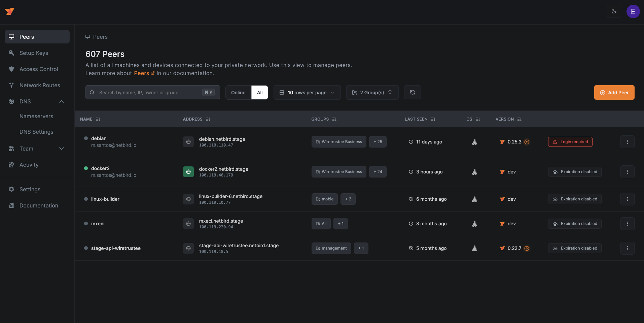Open actions menu for mxeci peer
The height and width of the screenshot is (323, 644).
coord(628,224)
